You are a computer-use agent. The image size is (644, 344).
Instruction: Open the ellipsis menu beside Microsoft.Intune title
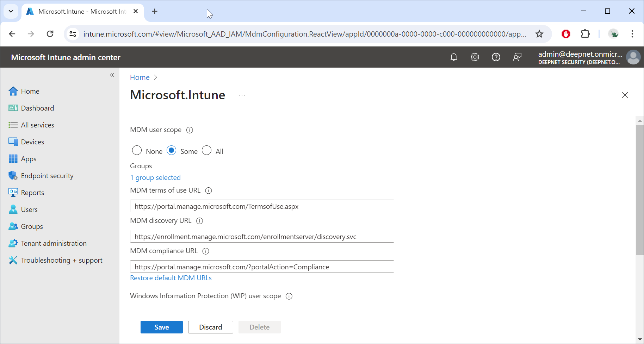(x=242, y=95)
